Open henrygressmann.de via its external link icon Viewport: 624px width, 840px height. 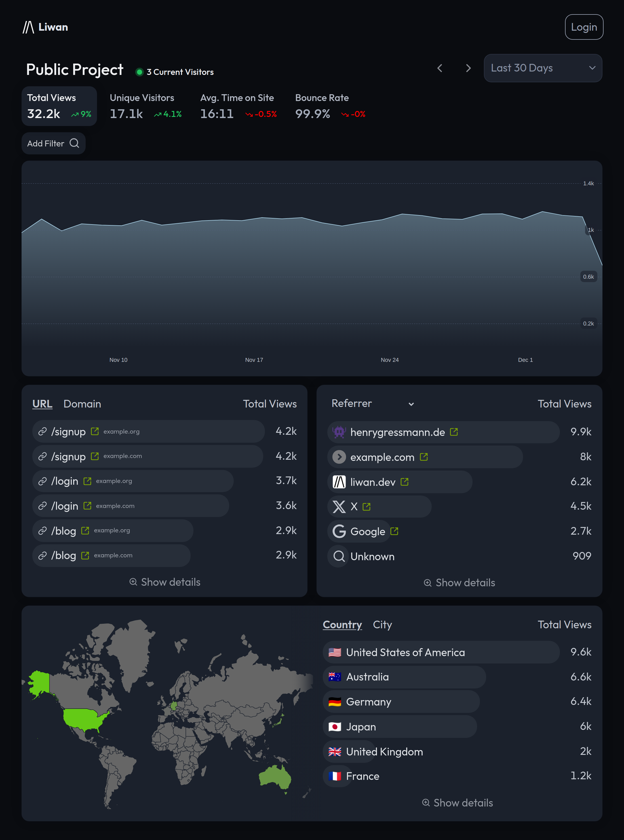tap(454, 432)
